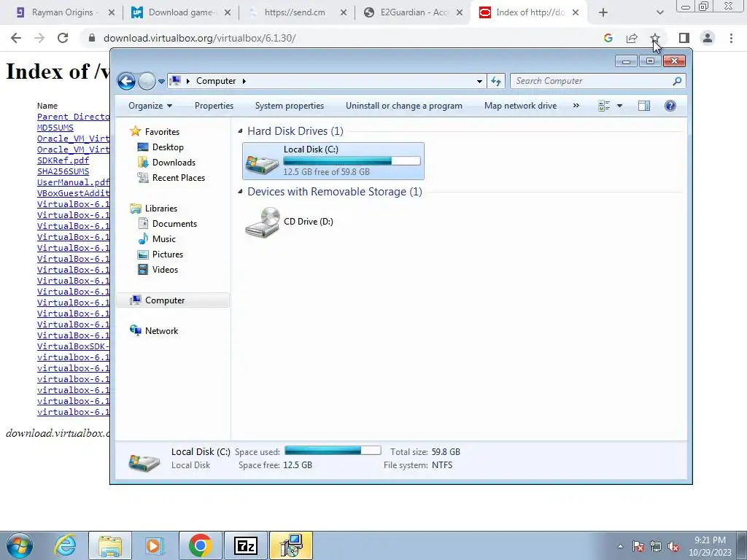Viewport: 747px width, 560px height.
Task: Switch to the E2Guardian tab
Action: tap(412, 12)
